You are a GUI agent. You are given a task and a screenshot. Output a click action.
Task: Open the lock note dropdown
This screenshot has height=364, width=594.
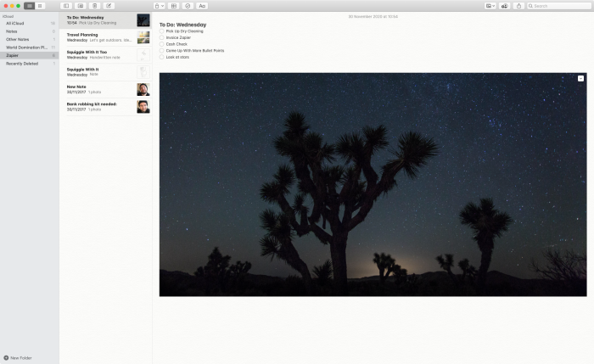point(160,6)
